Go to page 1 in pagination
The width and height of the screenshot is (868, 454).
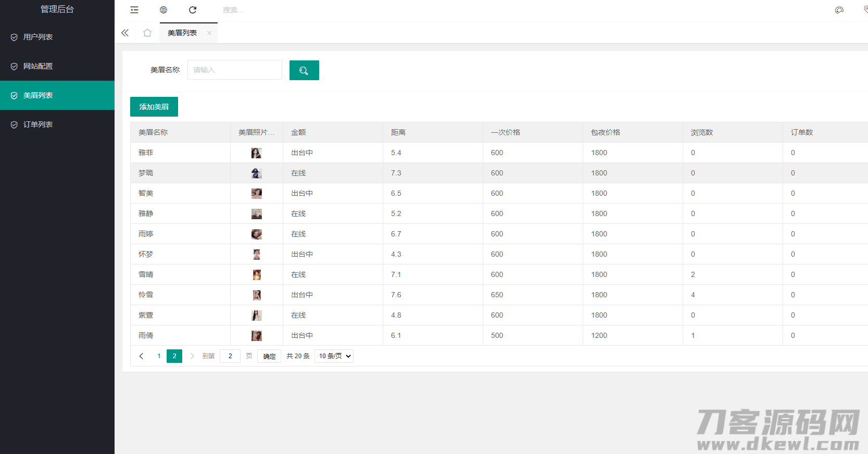[159, 356]
